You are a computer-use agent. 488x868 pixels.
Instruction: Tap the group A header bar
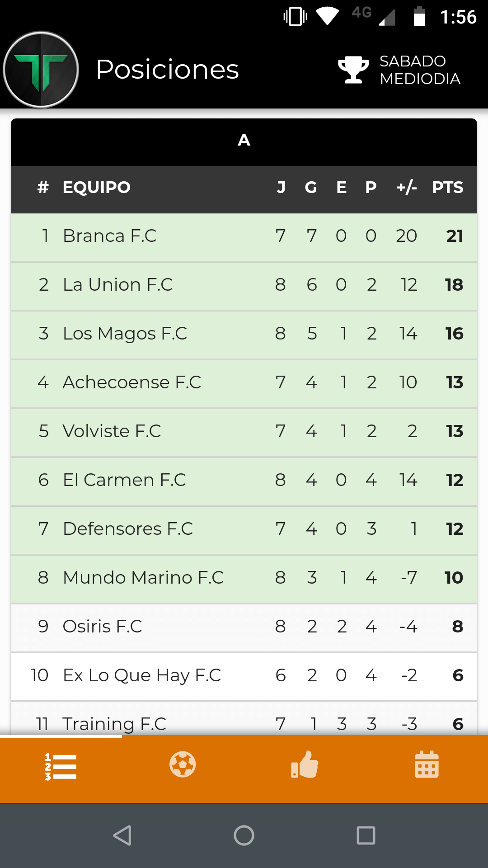[x=244, y=141]
